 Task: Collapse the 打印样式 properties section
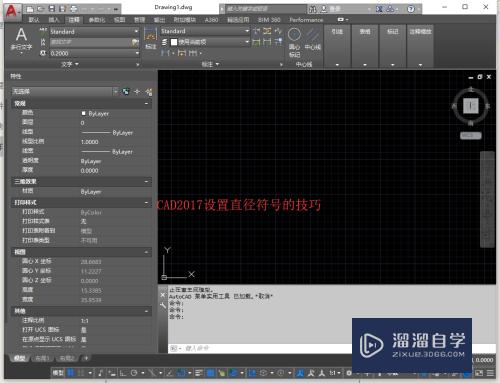pyautogui.click(x=146, y=203)
